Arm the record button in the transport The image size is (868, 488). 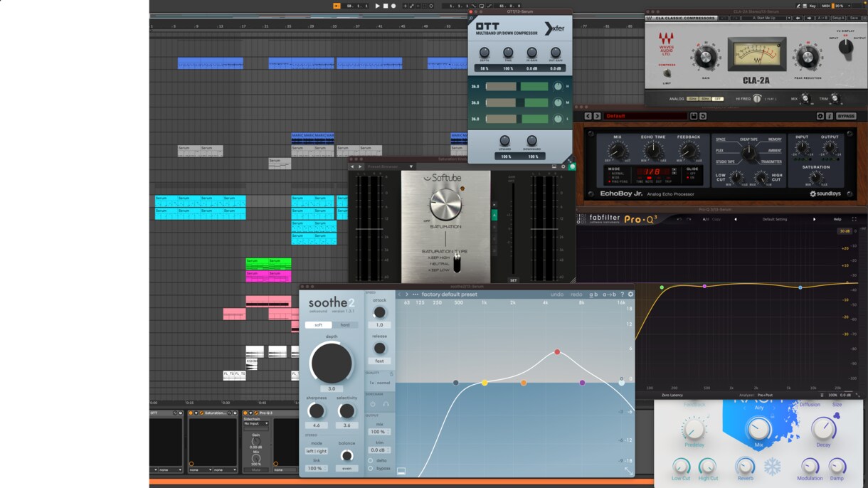(x=393, y=6)
